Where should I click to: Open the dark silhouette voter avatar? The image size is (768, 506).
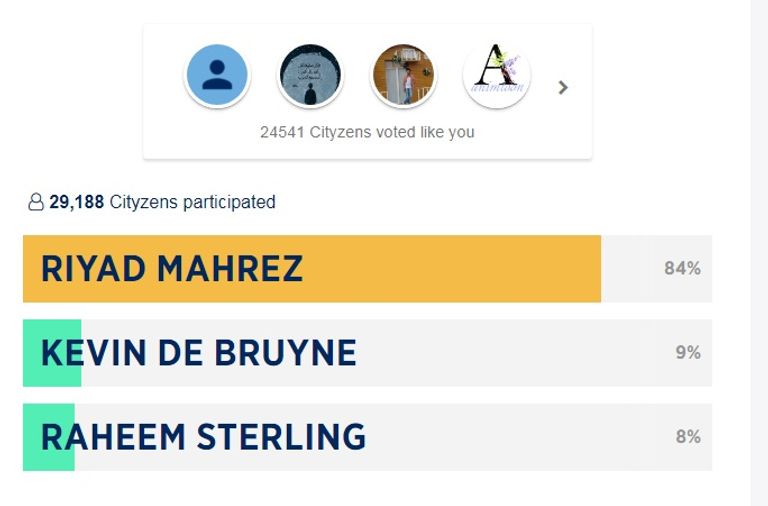pyautogui.click(x=310, y=76)
